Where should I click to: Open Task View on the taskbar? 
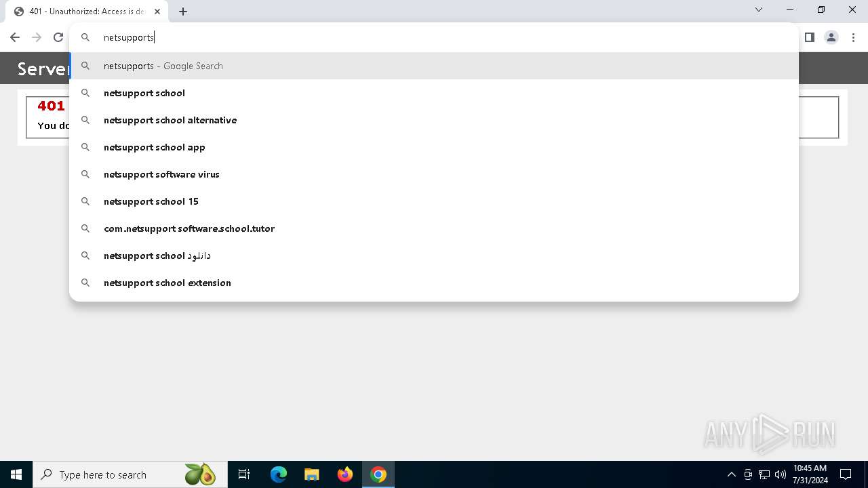point(244,474)
